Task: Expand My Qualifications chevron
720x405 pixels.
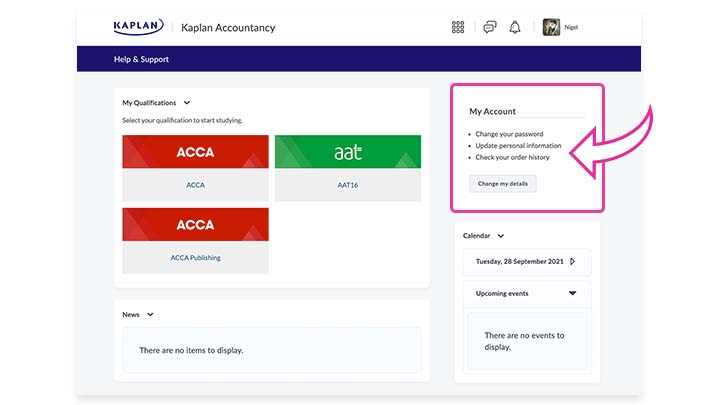Action: (187, 103)
